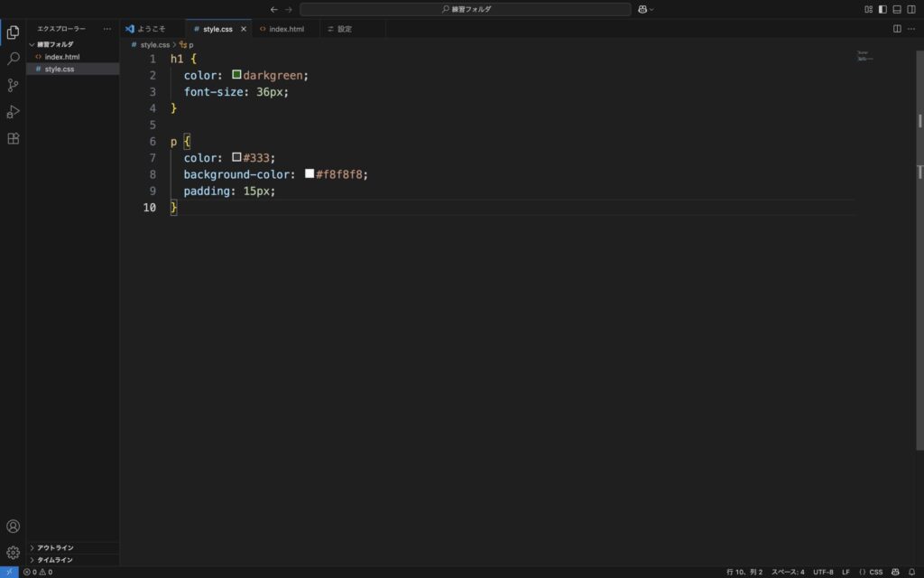Click the editor vertical scrollbar
This screenshot has width=924, height=578.
(x=919, y=249)
